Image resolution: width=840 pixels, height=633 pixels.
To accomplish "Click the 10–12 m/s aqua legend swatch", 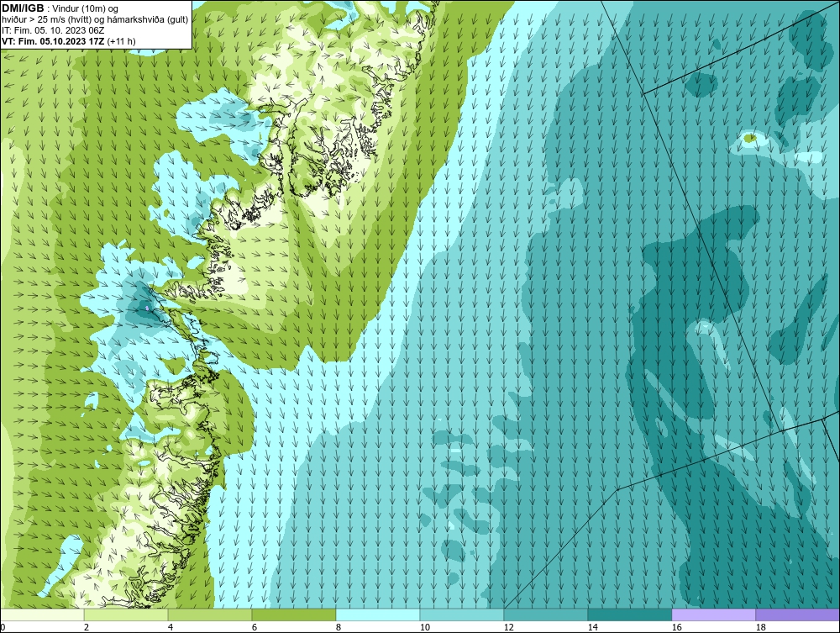I will 462,615.
